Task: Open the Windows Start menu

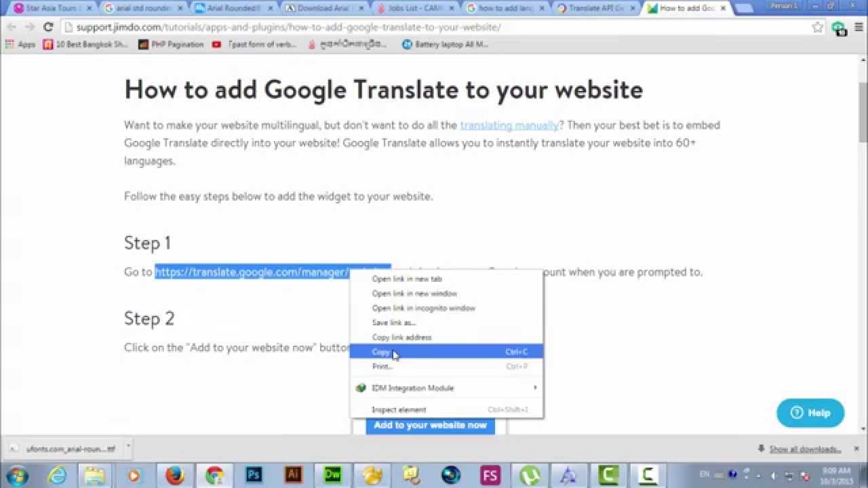Action: click(x=16, y=474)
